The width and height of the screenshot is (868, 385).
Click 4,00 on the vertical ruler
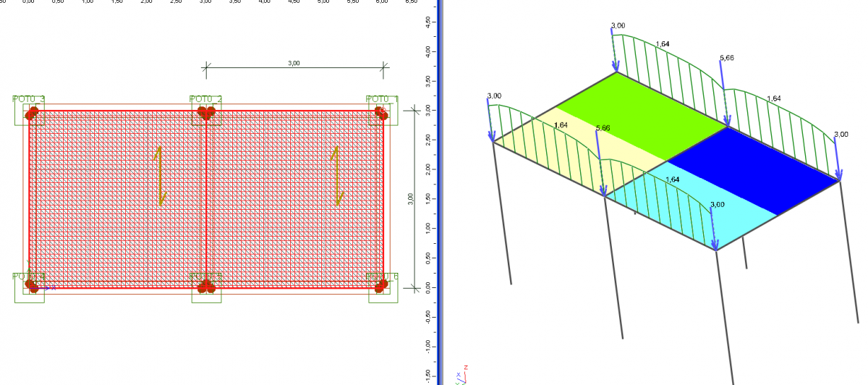428,51
